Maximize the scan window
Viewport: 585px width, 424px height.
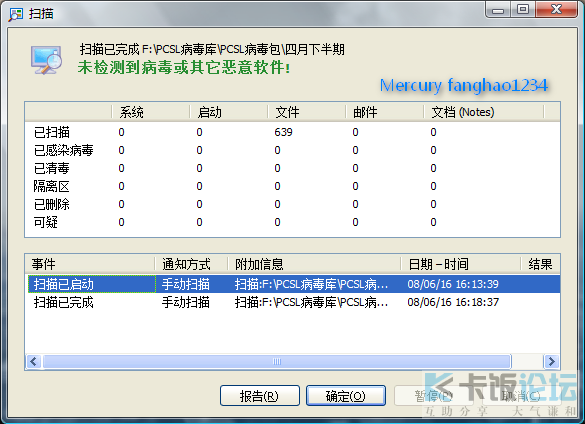[x=523, y=9]
